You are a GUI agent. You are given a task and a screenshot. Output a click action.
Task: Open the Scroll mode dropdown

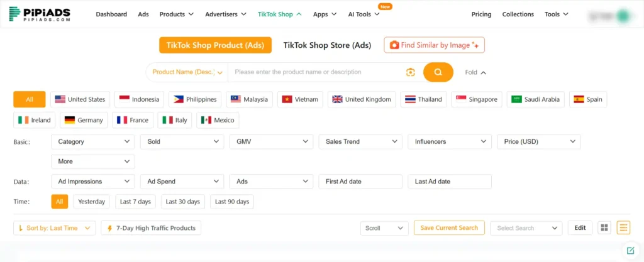coord(384,228)
